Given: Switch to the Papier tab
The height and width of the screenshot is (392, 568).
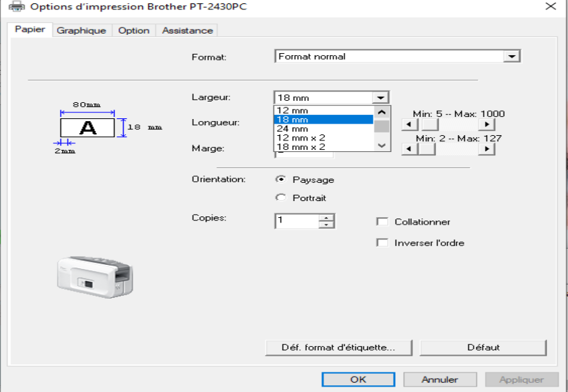Looking at the screenshot, I should point(30,30).
